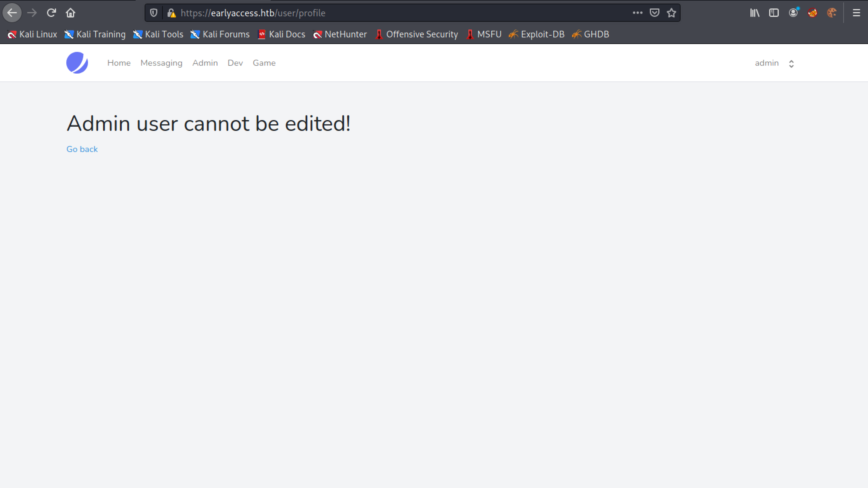Image resolution: width=868 pixels, height=488 pixels.
Task: Open the Library icon in toolbar
Action: coord(754,13)
